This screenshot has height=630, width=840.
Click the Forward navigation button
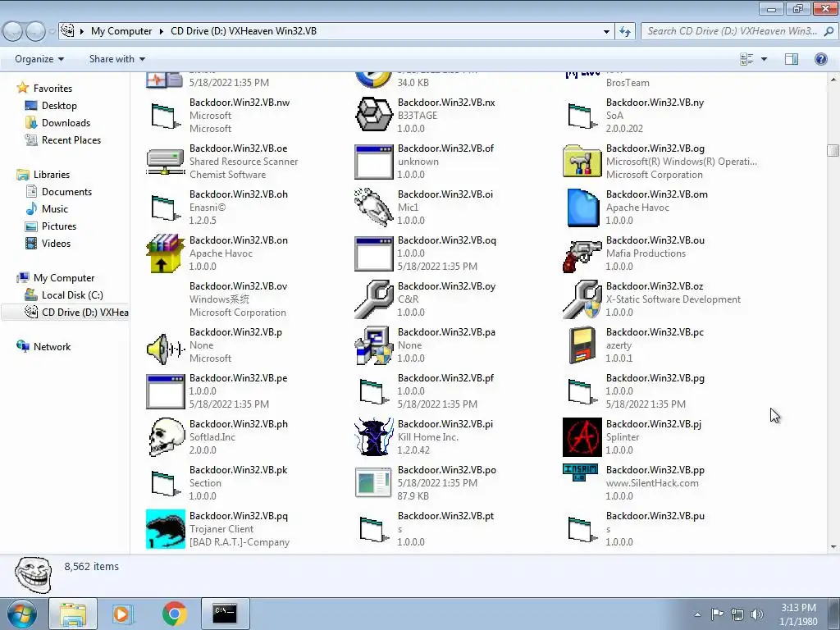(x=36, y=31)
